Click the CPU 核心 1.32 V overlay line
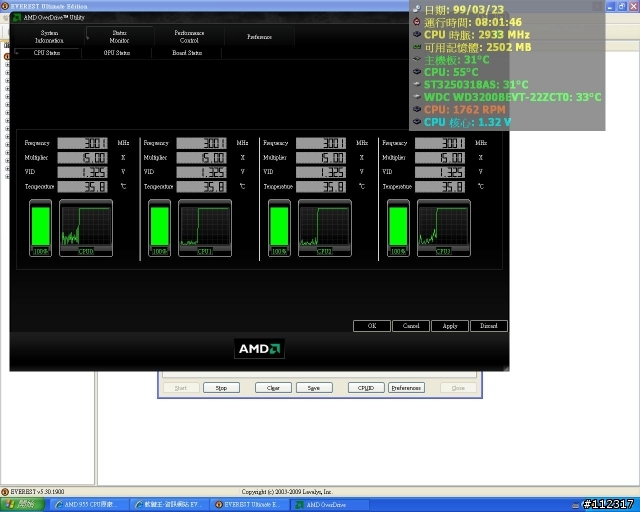The width and height of the screenshot is (640, 512). (x=467, y=122)
